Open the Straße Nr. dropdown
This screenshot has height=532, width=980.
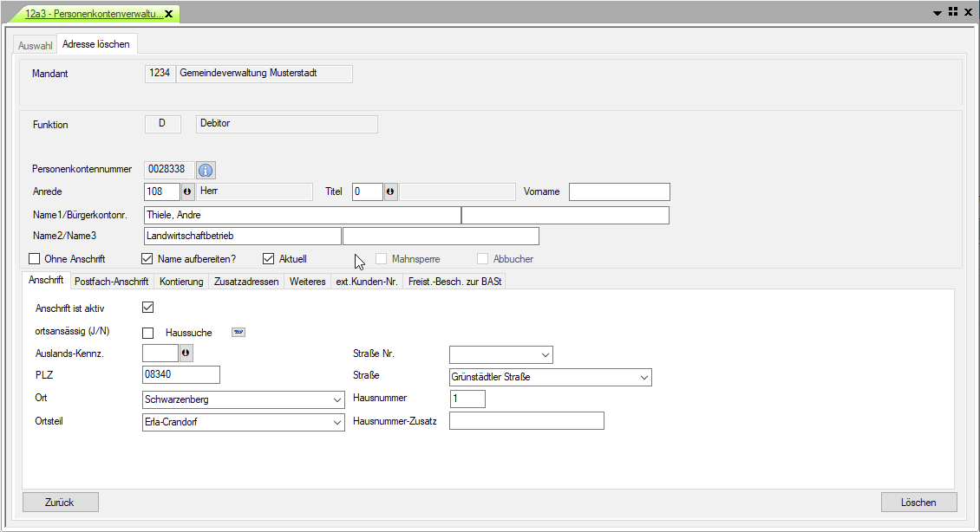click(x=545, y=354)
